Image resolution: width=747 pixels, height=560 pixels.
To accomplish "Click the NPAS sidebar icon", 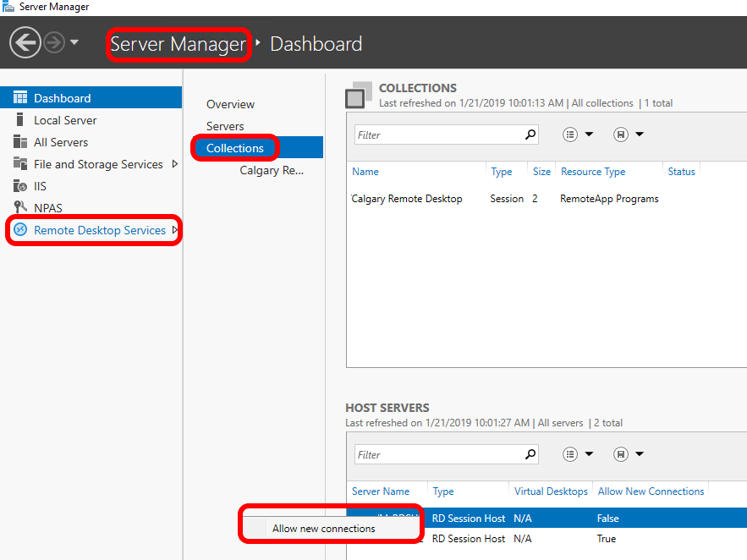I will click(20, 208).
